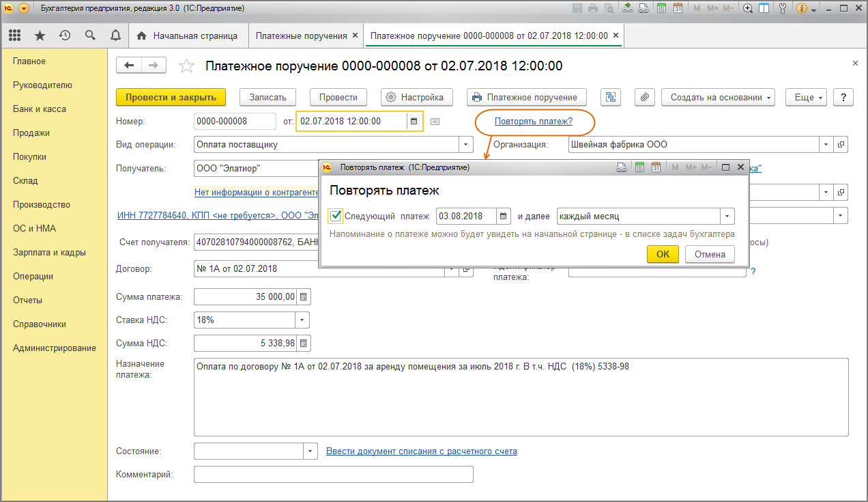Image resolution: width=868 pixels, height=502 pixels.
Task: Expand the Ставка НДС dropdown
Action: (302, 320)
